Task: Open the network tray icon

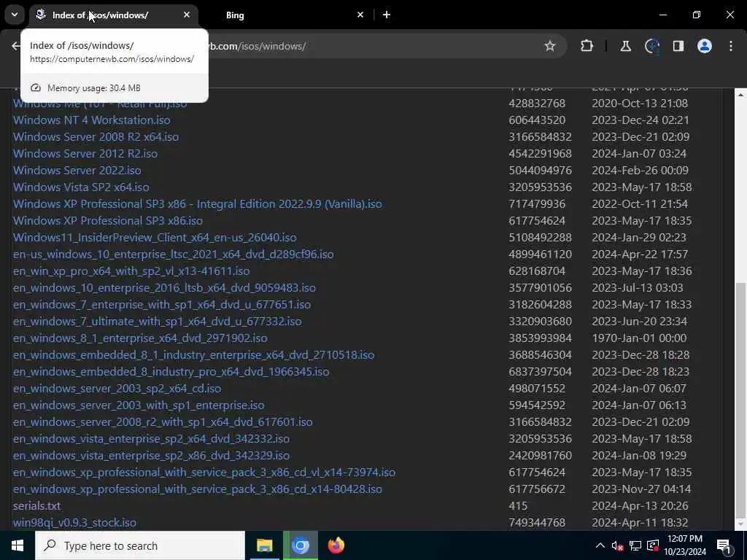Action: (635, 545)
